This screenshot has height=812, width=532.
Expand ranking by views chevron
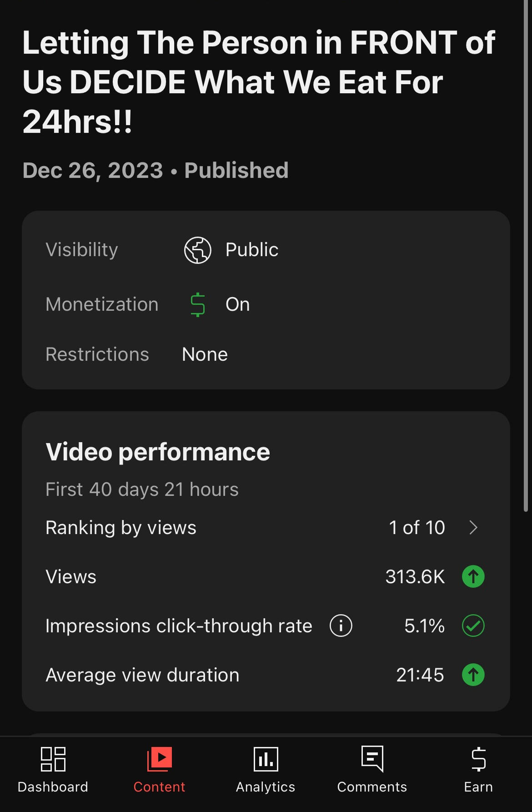(x=473, y=528)
